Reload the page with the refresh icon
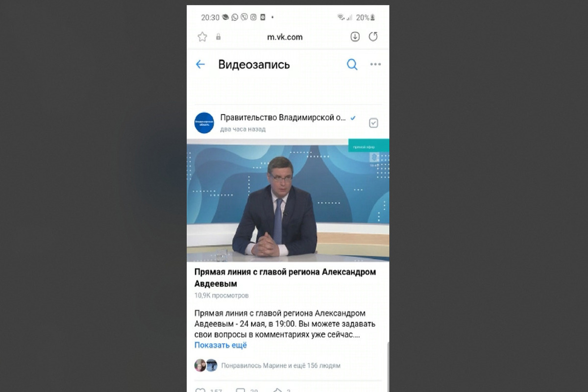Viewport: 588px width, 392px height. coord(373,37)
